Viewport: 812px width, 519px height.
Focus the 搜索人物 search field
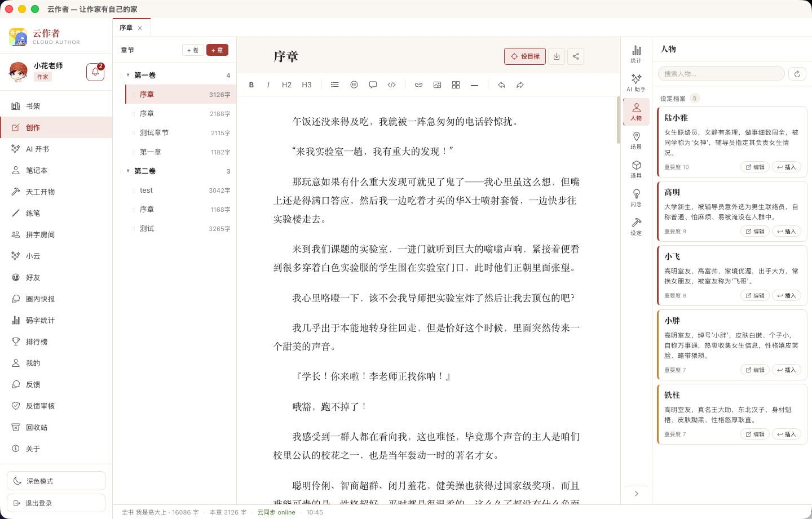point(721,74)
